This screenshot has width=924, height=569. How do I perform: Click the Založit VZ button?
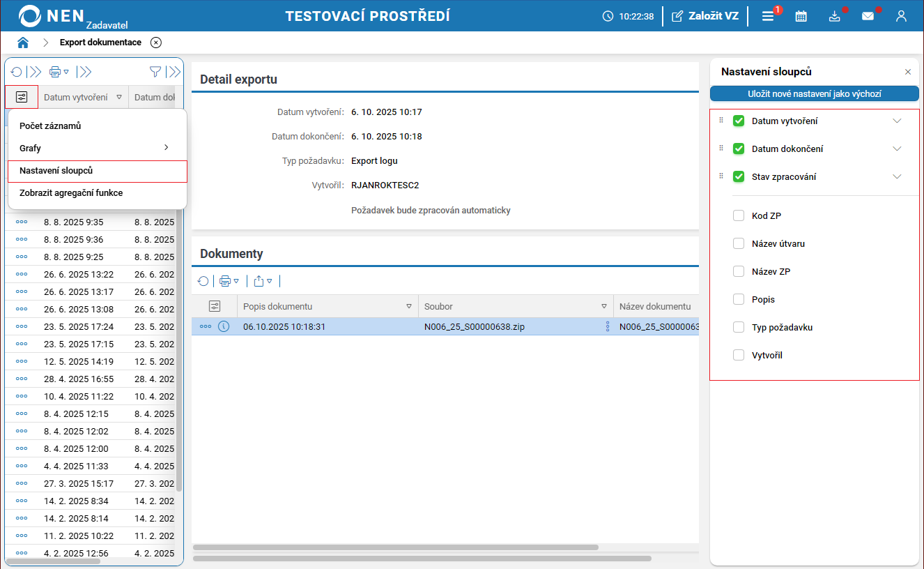[704, 16]
